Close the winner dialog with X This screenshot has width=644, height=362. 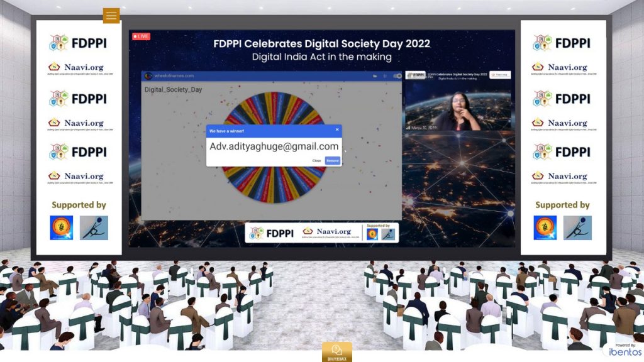click(x=337, y=129)
